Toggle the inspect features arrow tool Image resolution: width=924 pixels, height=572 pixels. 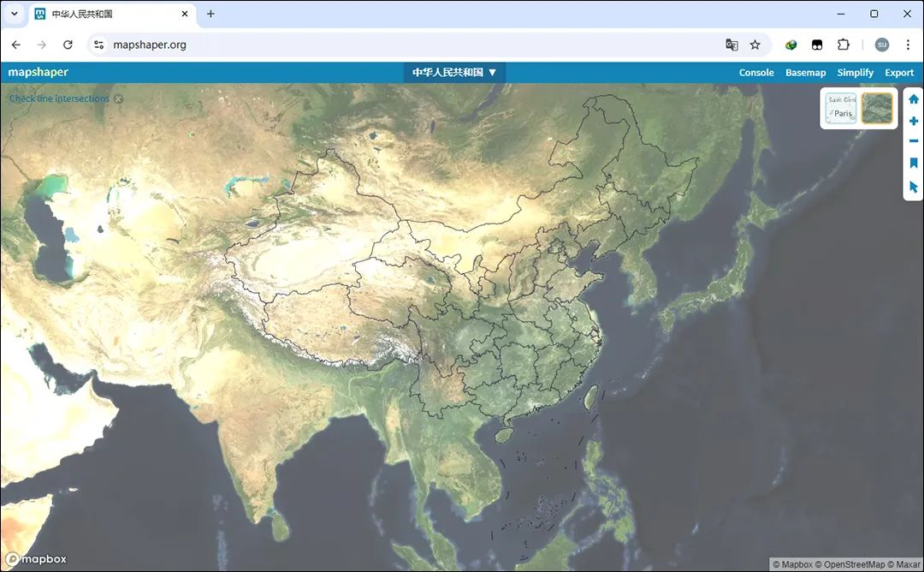point(913,186)
